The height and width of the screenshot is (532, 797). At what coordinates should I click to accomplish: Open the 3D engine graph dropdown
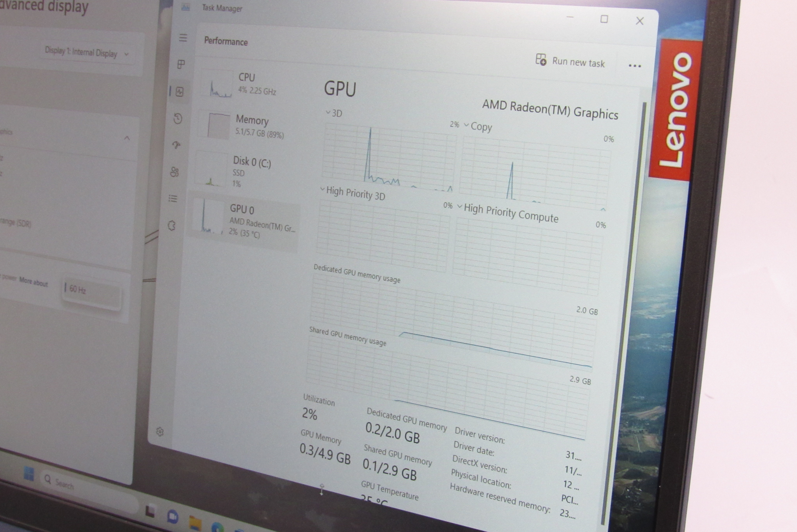click(334, 113)
